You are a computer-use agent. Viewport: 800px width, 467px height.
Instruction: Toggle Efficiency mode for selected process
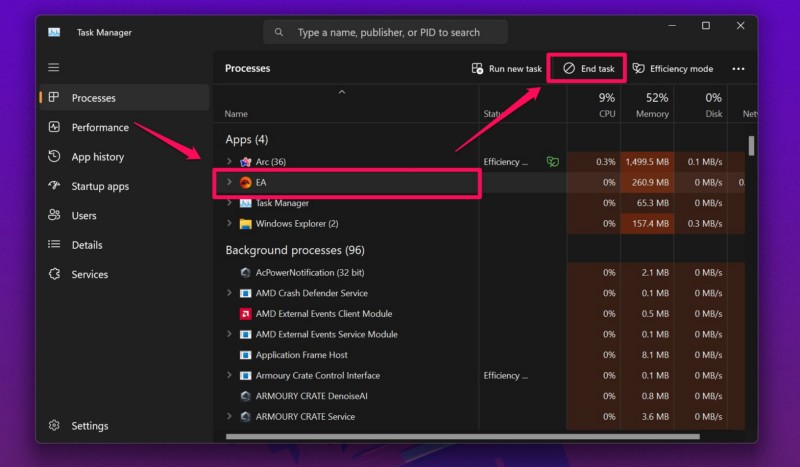(x=672, y=69)
